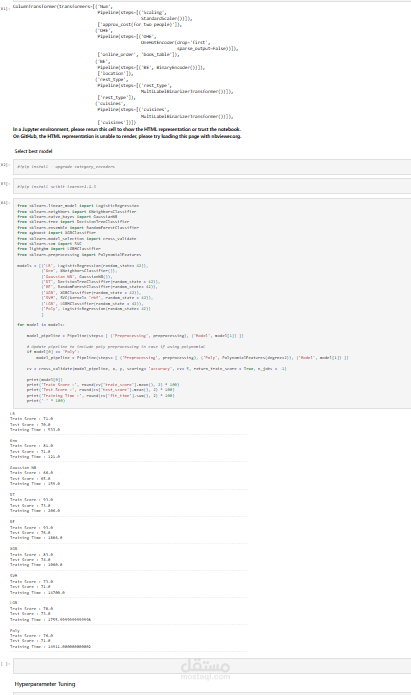Click the Training Time line under SVM
This screenshot has height=695, width=411.
click(37, 592)
